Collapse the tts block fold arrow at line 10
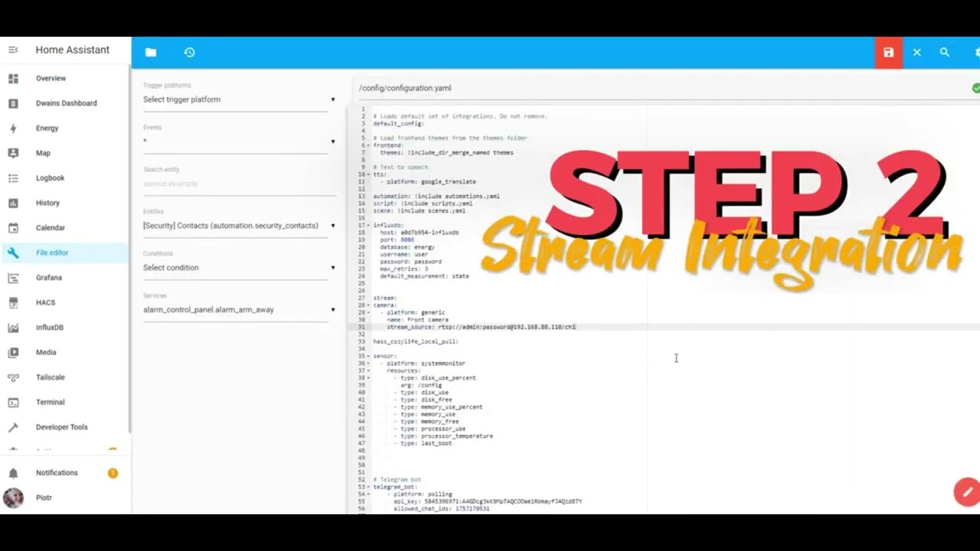This screenshot has height=551, width=980. tap(368, 174)
